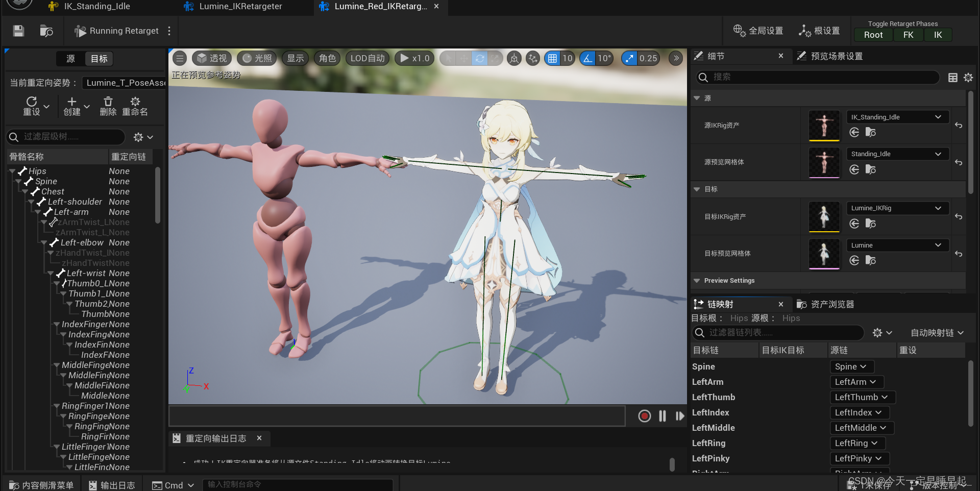Viewport: 980px width, 491px height.
Task: Collapse the Left-arm bone node
Action: coord(38,212)
